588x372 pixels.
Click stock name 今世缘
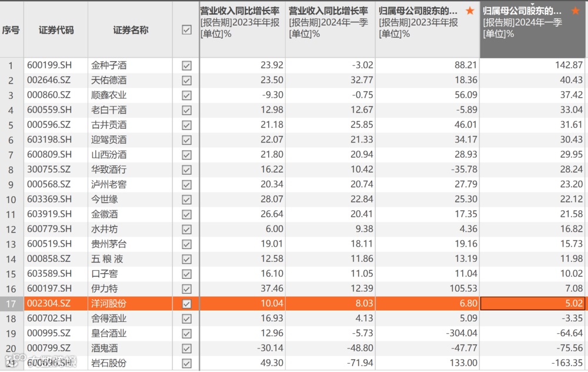coord(105,200)
